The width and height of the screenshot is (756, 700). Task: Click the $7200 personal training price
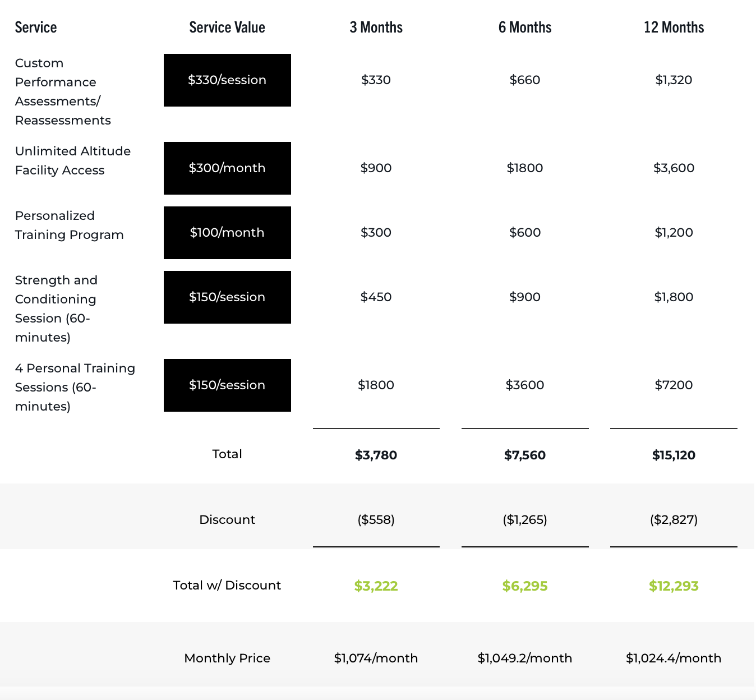[x=674, y=385]
